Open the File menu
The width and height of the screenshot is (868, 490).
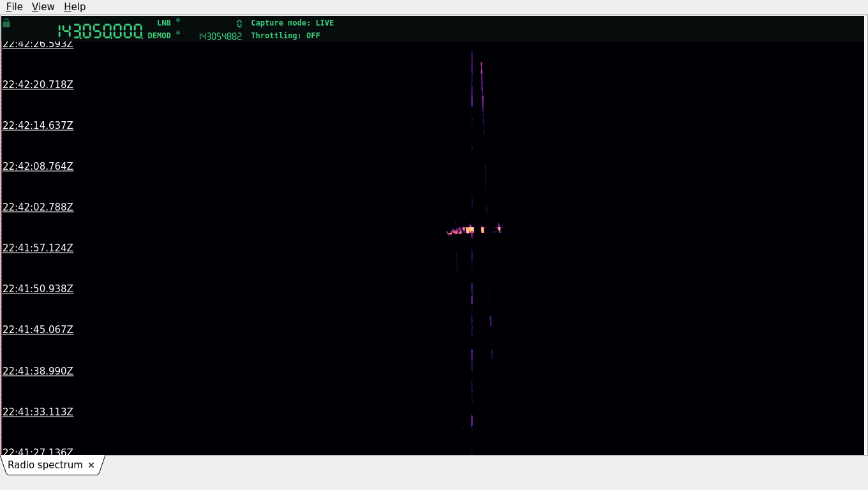tap(14, 6)
